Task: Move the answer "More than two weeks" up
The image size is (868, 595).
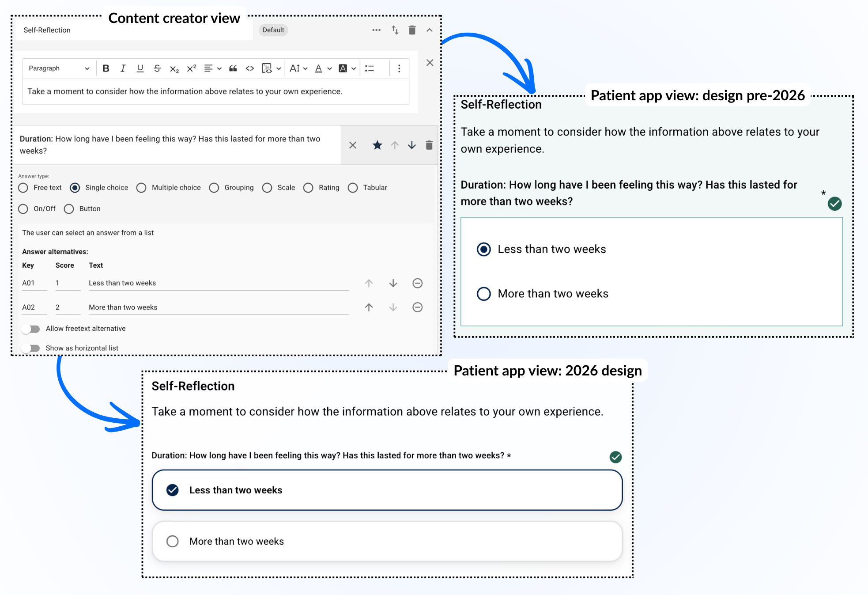Action: [369, 307]
